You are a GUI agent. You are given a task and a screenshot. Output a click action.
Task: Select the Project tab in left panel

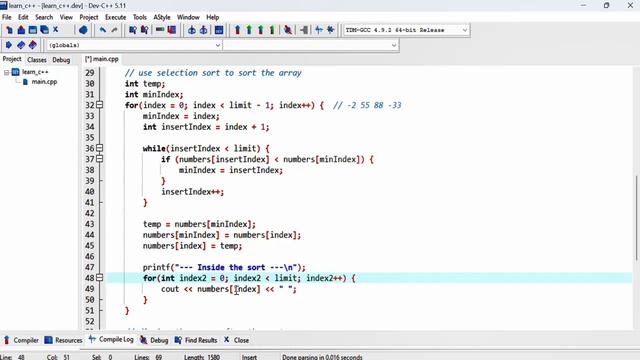tap(12, 59)
